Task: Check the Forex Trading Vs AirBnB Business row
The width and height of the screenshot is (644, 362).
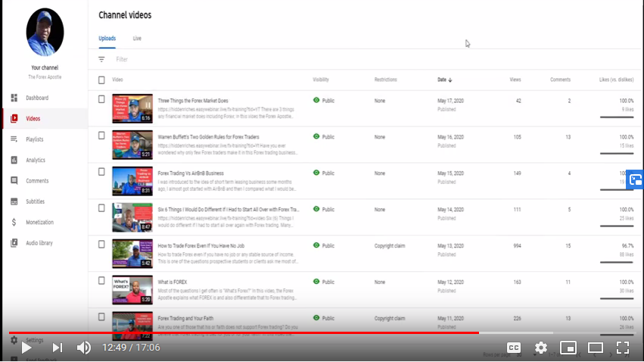Action: point(101,172)
